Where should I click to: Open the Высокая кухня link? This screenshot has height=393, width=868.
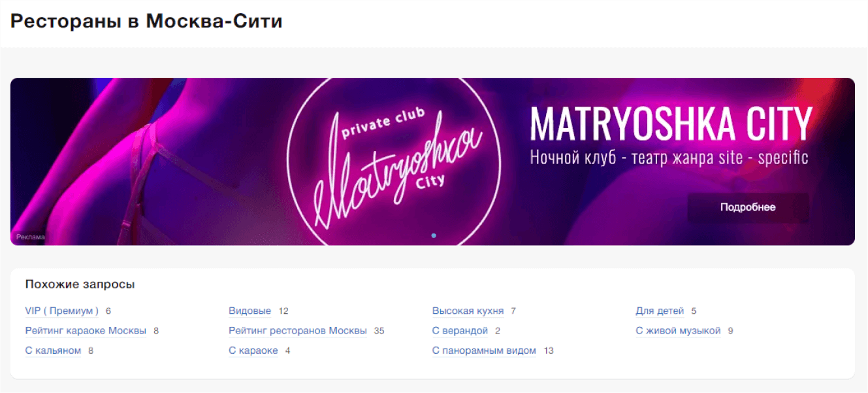coord(468,311)
